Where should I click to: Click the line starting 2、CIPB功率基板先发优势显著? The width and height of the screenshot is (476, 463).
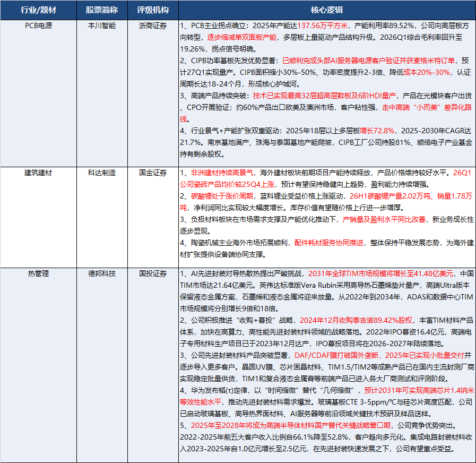coord(325,61)
